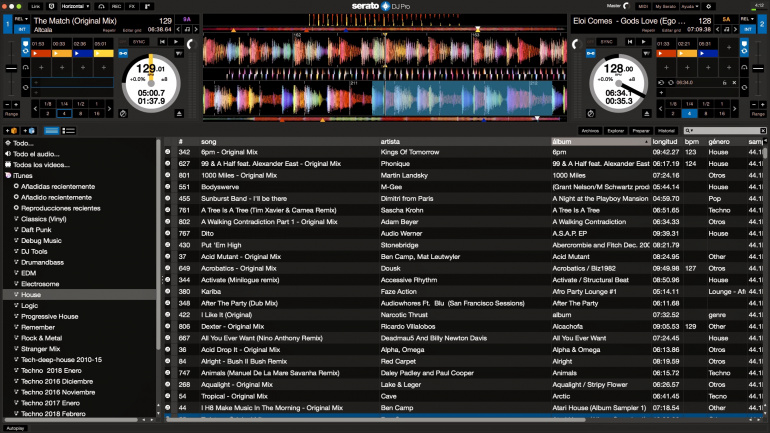The image size is (770, 433).
Task: Shift loop sizes left on deck 2
Action: pos(660,108)
